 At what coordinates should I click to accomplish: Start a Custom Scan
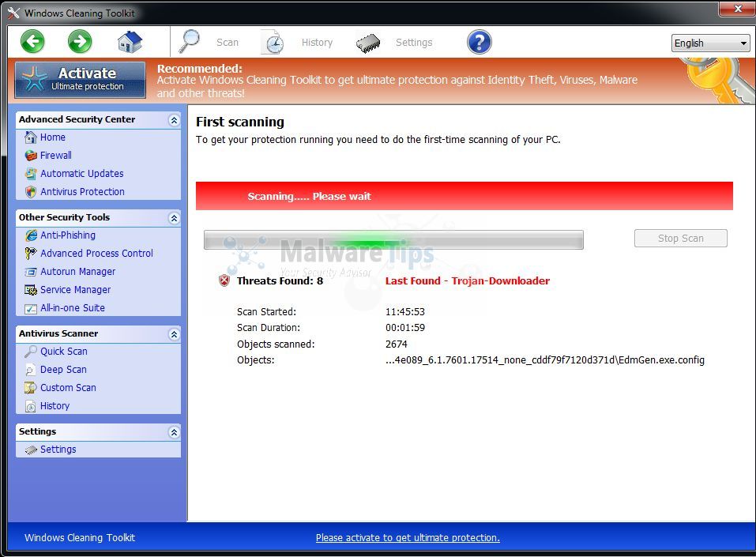pyautogui.click(x=68, y=387)
